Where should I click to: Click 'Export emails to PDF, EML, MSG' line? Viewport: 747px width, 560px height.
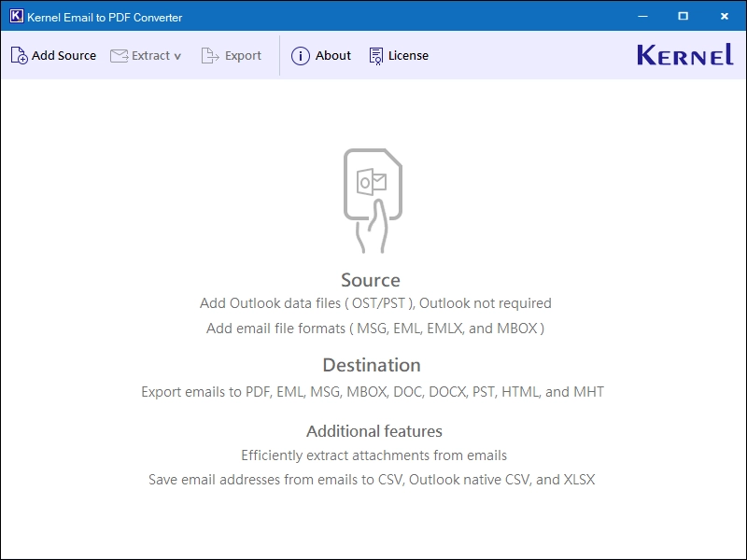pos(373,392)
